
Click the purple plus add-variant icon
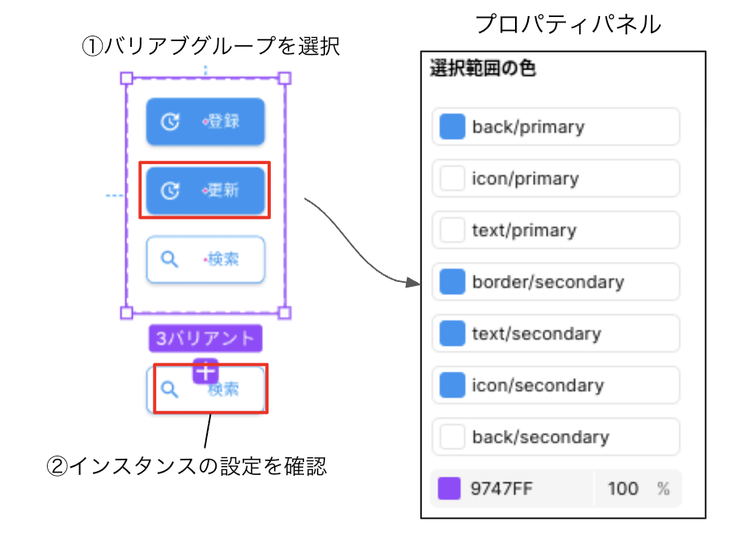[205, 372]
